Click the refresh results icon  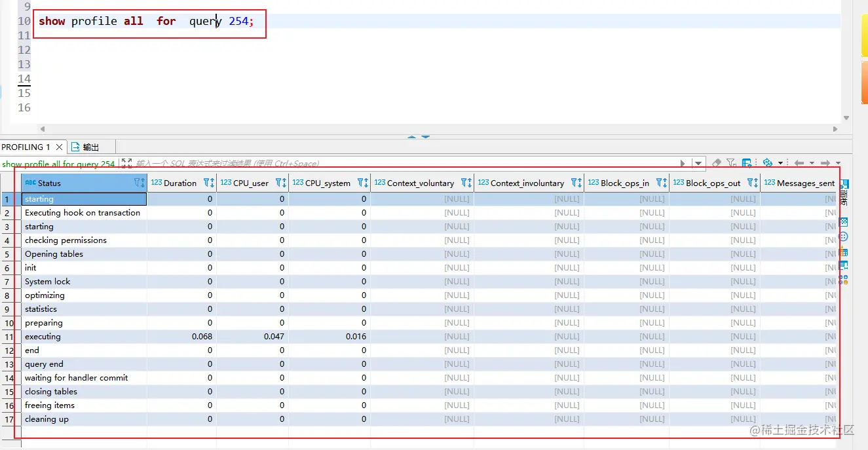[768, 162]
